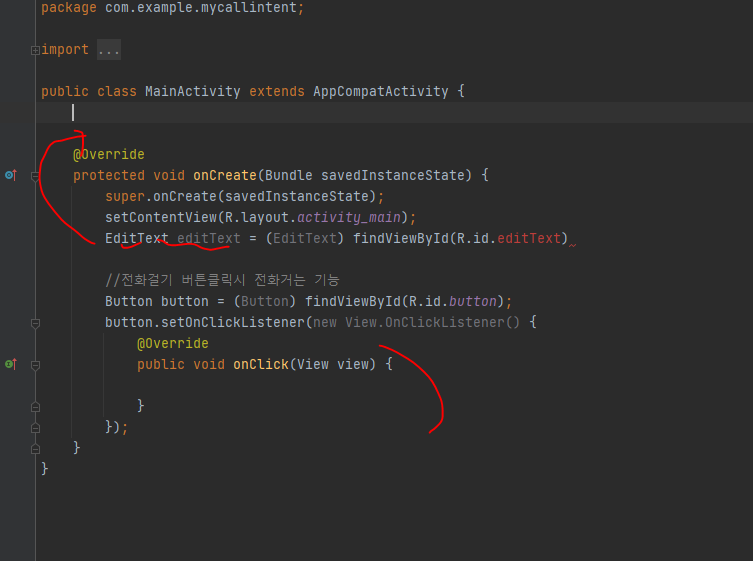Screen dimensions: 753x561
Task: Click the implements gutter icon beside onClick
Action: coord(11,365)
